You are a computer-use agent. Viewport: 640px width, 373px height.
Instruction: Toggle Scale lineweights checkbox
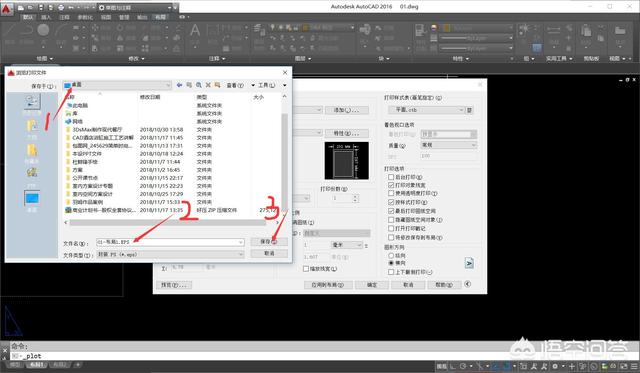[x=306, y=269]
